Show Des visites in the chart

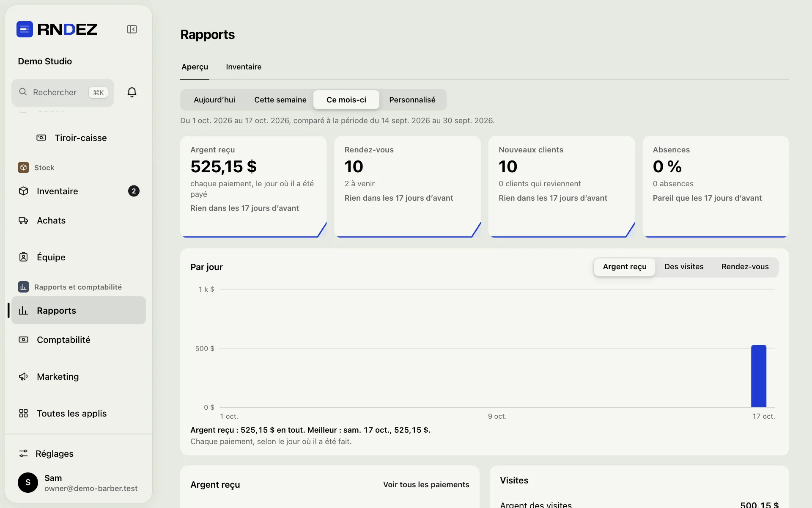684,267
